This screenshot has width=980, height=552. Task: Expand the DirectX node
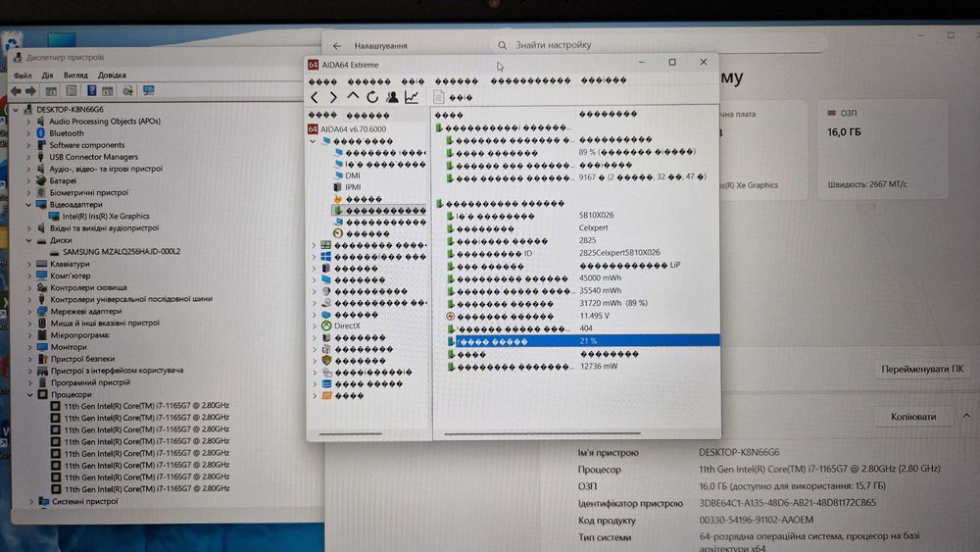pyautogui.click(x=314, y=326)
